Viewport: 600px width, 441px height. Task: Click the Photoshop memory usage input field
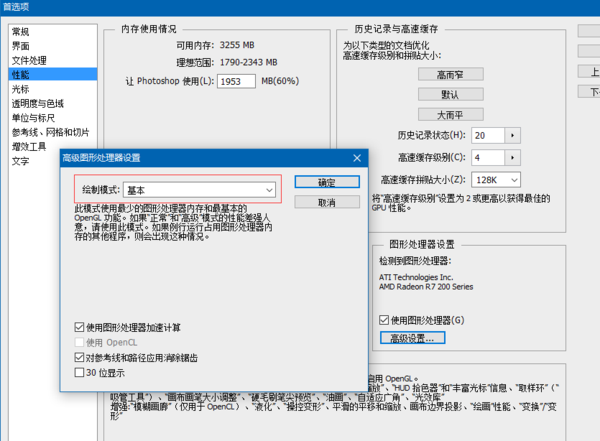[x=236, y=81]
